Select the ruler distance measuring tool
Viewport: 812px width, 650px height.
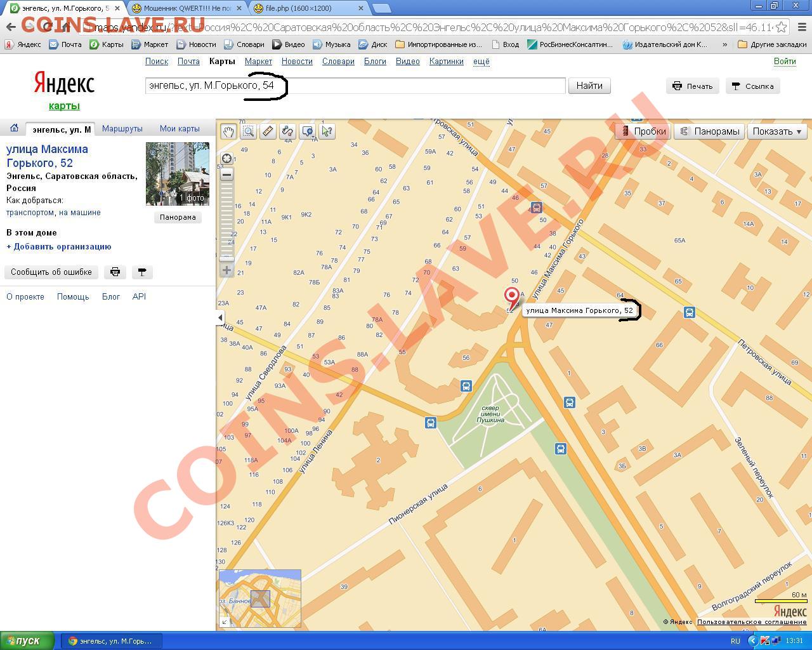268,131
